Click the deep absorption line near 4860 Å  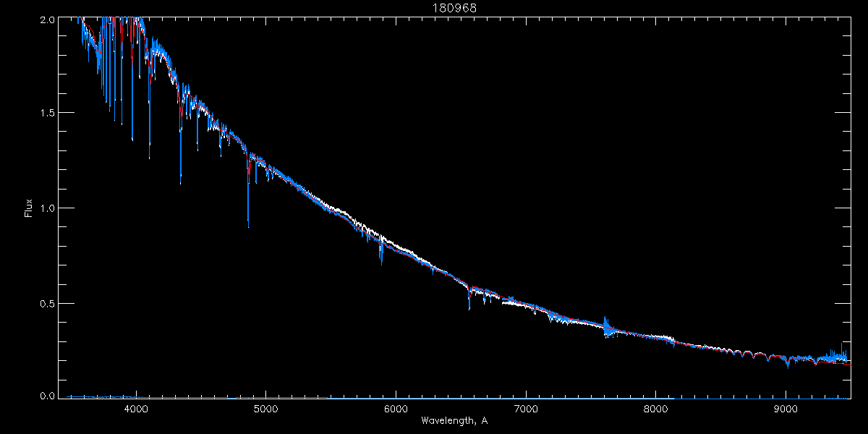[248, 190]
